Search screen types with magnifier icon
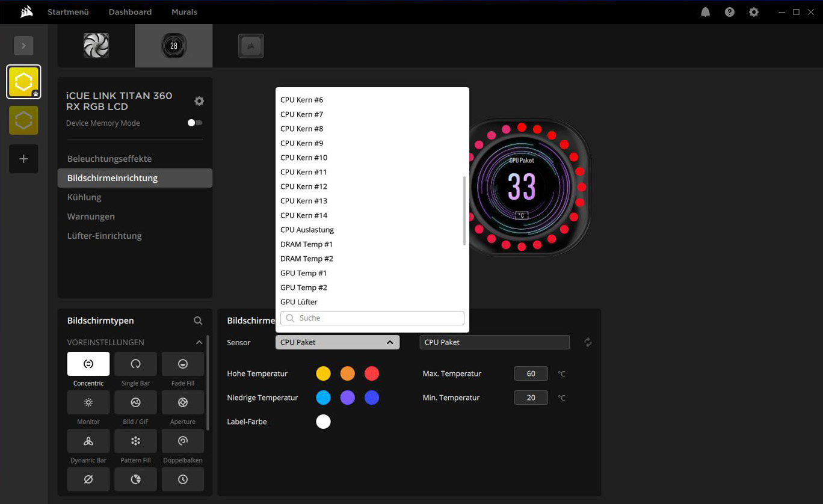 (198, 321)
